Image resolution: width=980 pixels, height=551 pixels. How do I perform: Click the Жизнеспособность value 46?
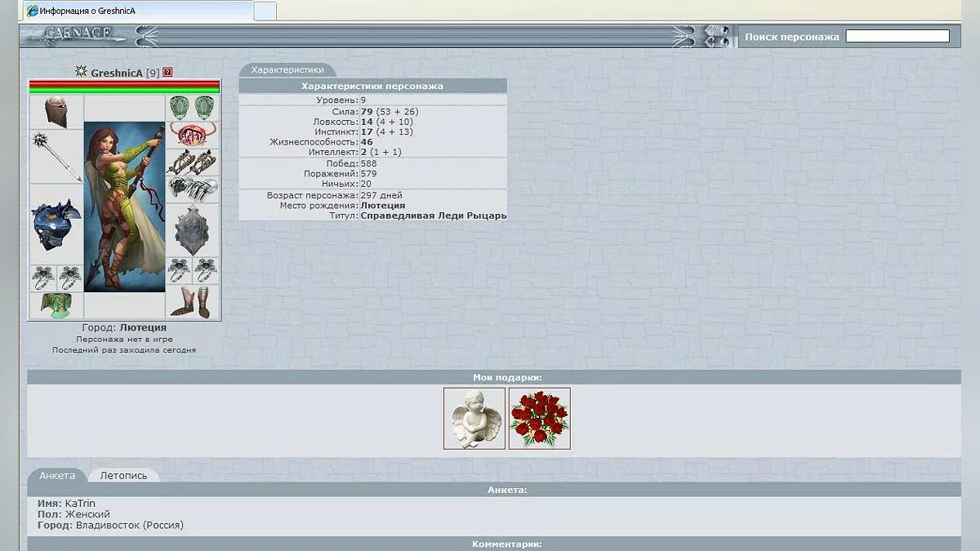tap(367, 142)
